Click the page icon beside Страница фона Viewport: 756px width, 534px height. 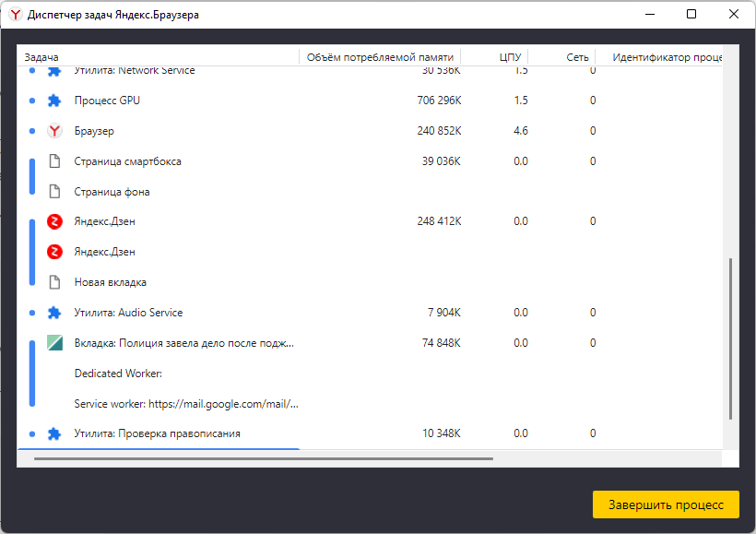pyautogui.click(x=55, y=192)
